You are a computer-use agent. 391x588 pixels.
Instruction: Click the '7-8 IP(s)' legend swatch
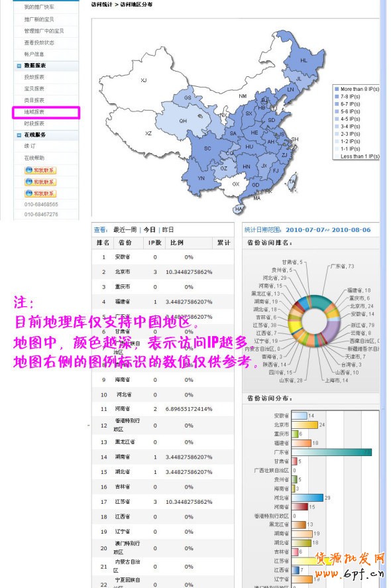337,96
